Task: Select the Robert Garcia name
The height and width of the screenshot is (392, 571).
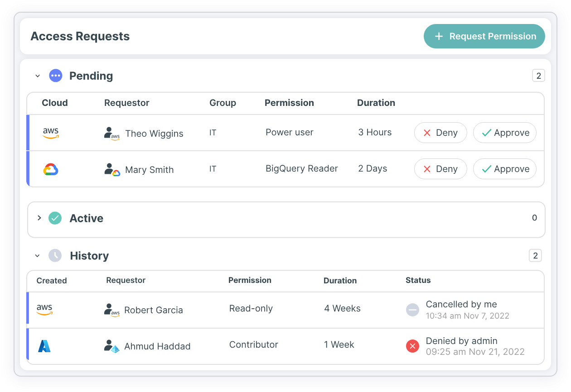Action: (154, 310)
